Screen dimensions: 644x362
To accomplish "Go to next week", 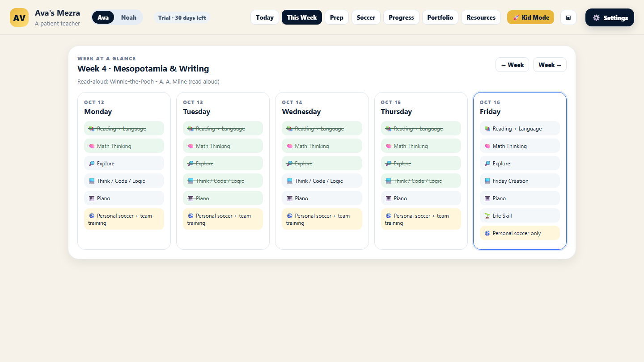I will click(550, 65).
